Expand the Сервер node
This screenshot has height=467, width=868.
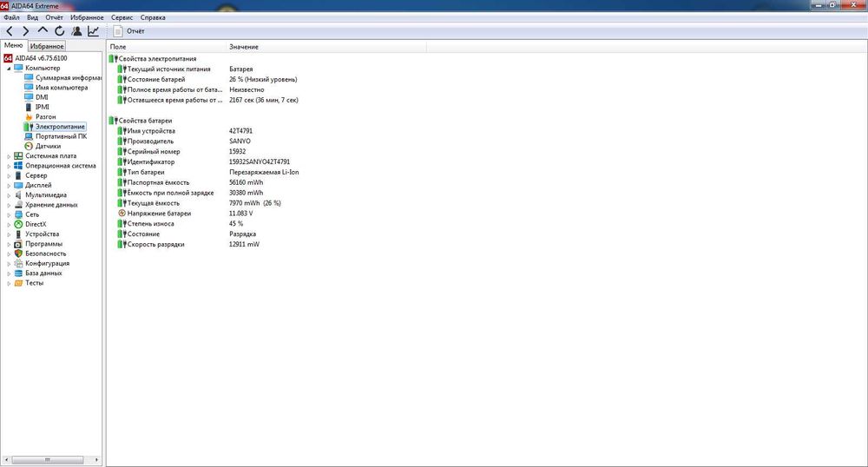point(9,176)
